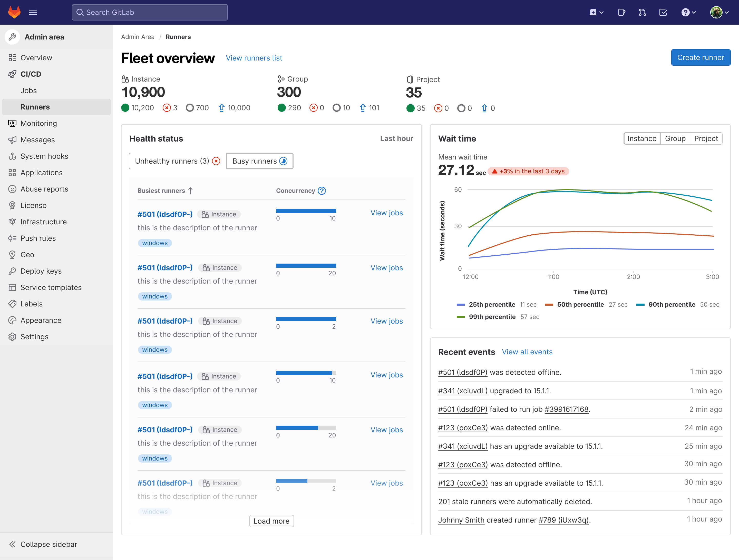Click the merge requests icon in top navbar
Viewport: 739px width, 560px height.
pyautogui.click(x=643, y=12)
